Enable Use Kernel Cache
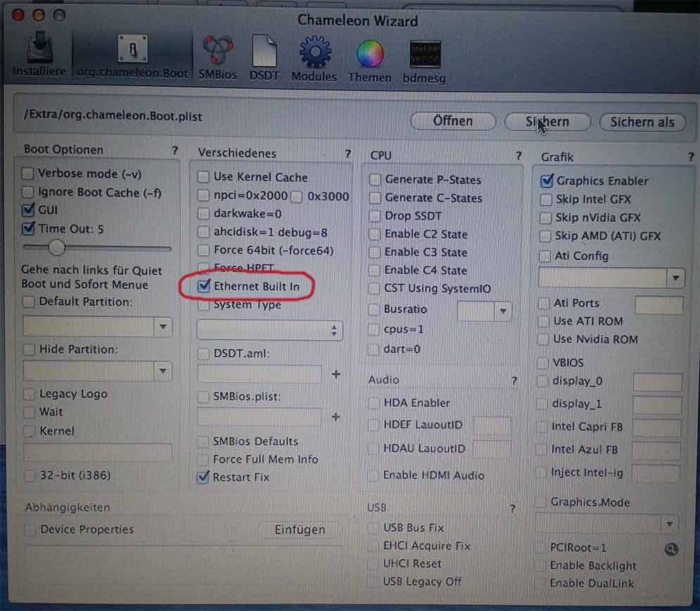This screenshot has height=611, width=700. (203, 177)
